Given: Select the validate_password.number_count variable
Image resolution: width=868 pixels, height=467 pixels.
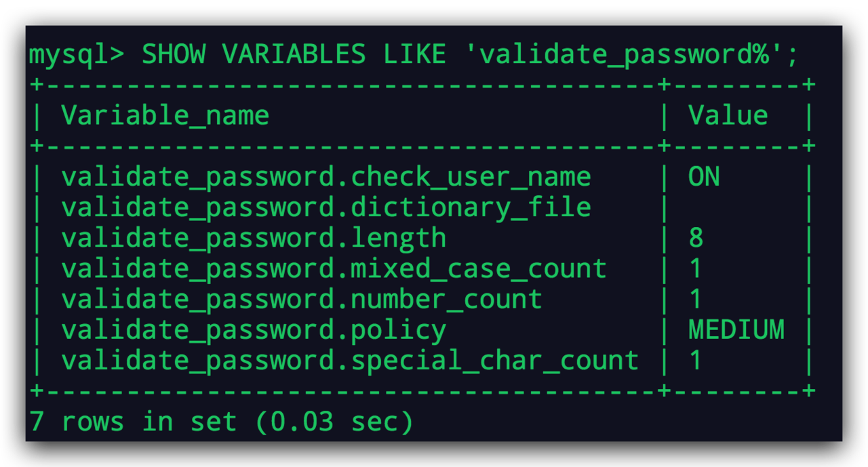Looking at the screenshot, I should (302, 300).
